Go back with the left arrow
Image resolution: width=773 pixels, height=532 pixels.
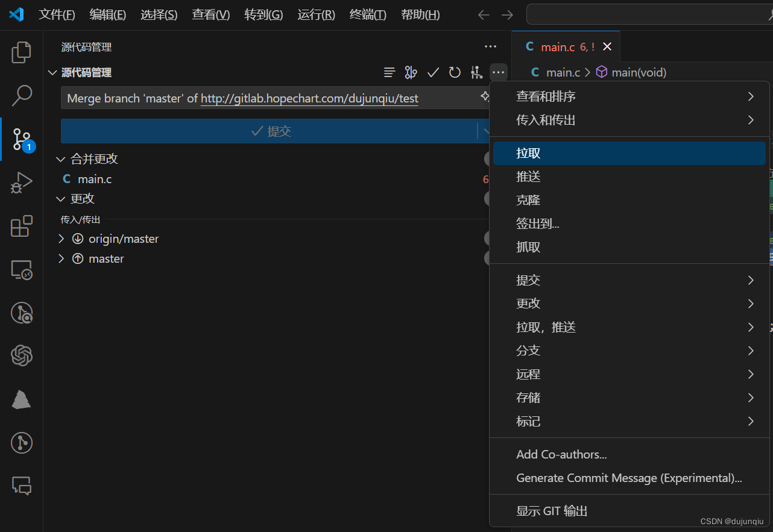tap(484, 15)
